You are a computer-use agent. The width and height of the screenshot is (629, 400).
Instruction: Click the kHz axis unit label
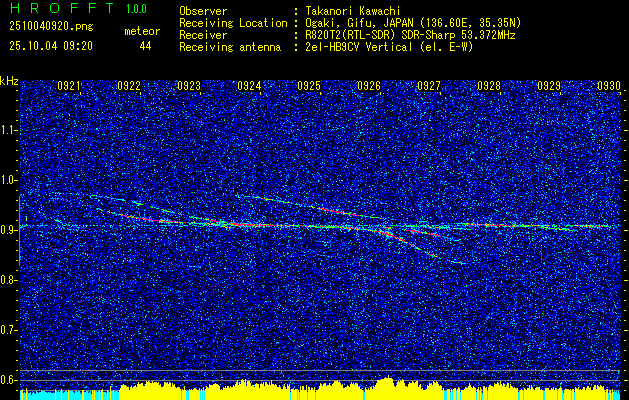10,81
